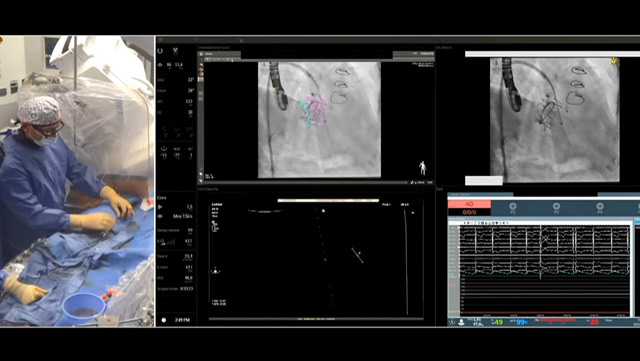Click the yellow radiation symbol beside the power icon
Viewport: 640px width, 361px height.
[x=176, y=51]
